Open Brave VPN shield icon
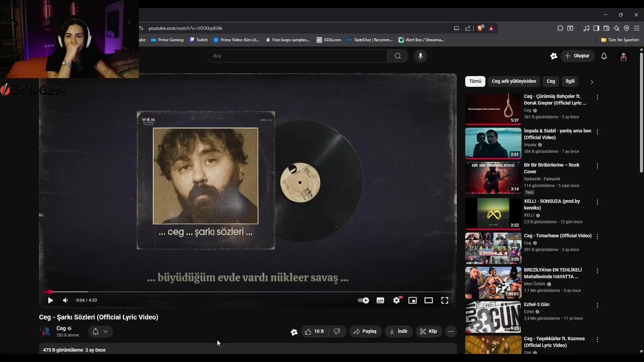Image resolution: width=644 pixels, height=362 pixels. tap(626, 28)
